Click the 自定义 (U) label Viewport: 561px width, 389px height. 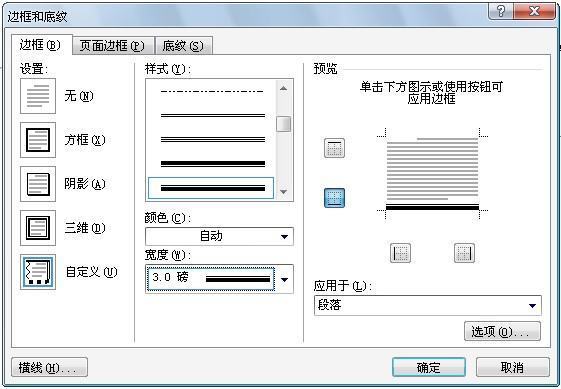92,272
